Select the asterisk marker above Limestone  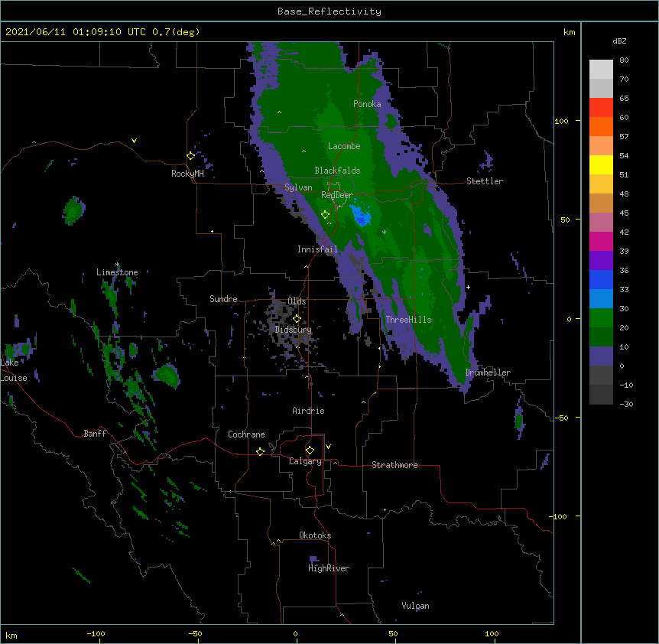point(117,265)
